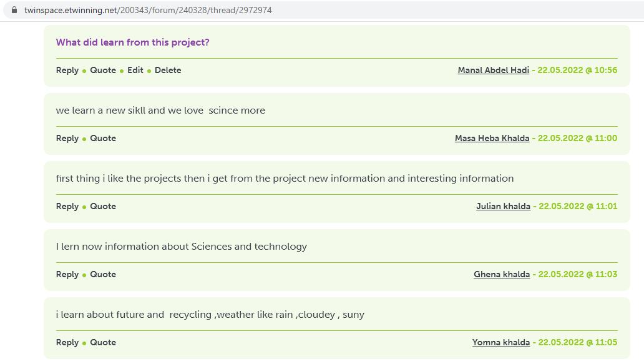The image size is (644, 364).
Task: Open Yomna khalda's profile link
Action: point(500,343)
